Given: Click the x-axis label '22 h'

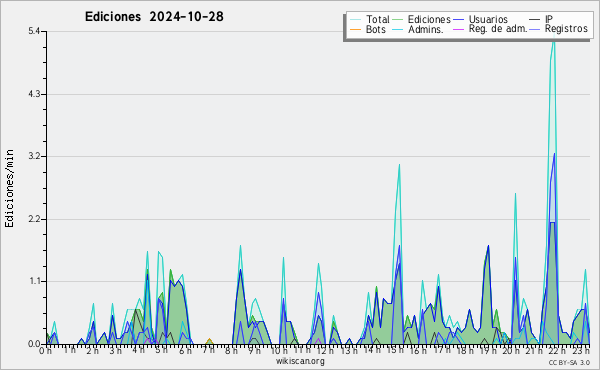Looking at the screenshot, I should pyautogui.click(x=558, y=350).
